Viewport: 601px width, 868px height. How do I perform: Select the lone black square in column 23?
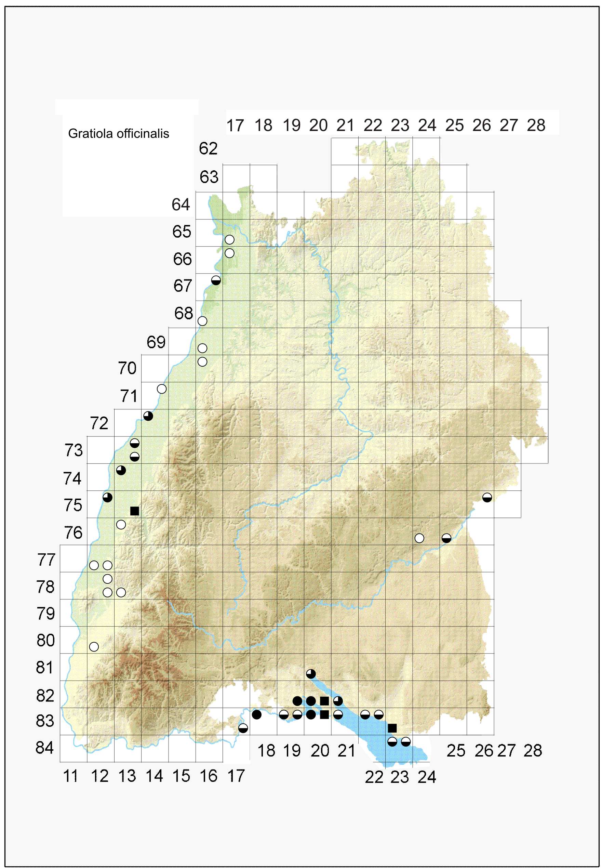(392, 728)
